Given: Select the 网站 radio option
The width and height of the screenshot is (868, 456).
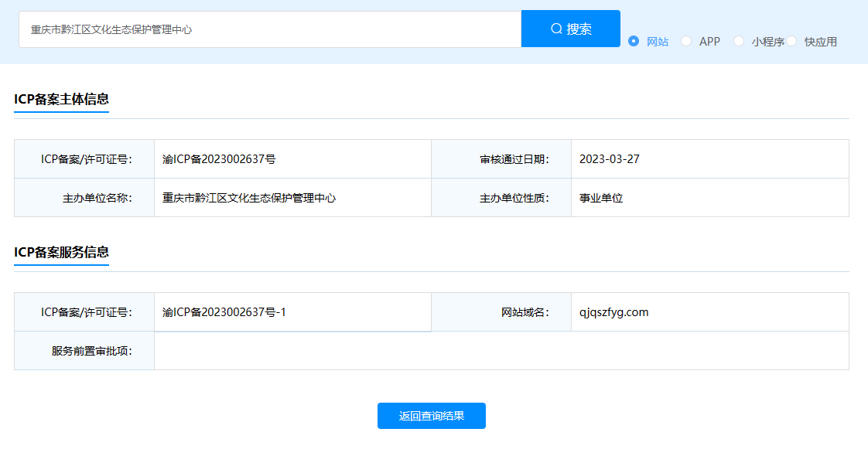Looking at the screenshot, I should point(634,42).
